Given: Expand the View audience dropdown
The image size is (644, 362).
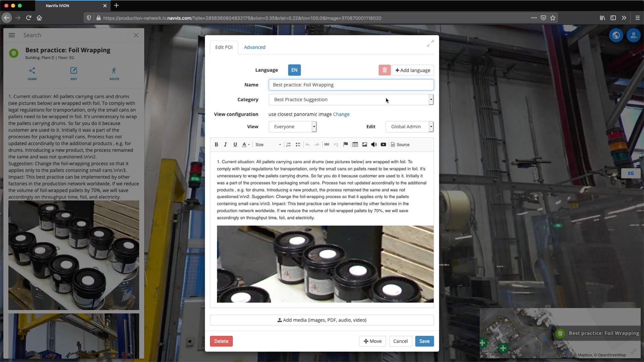Looking at the screenshot, I should tap(313, 126).
